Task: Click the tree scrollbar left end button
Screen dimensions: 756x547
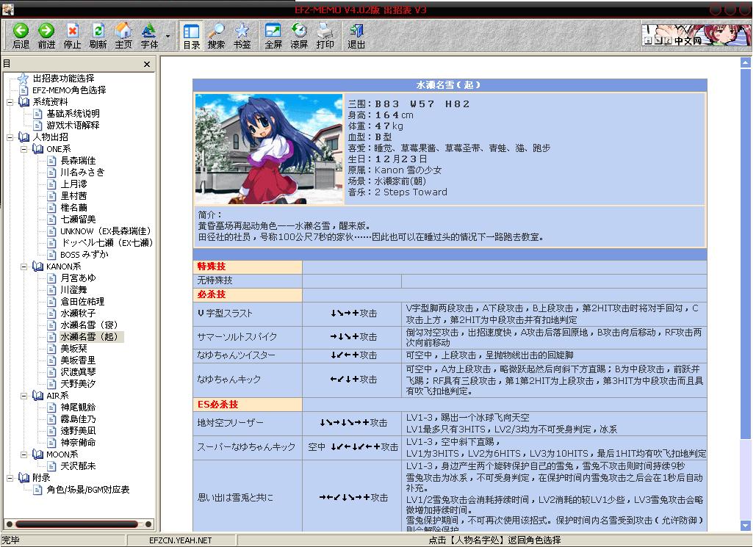Action: [x=9, y=524]
